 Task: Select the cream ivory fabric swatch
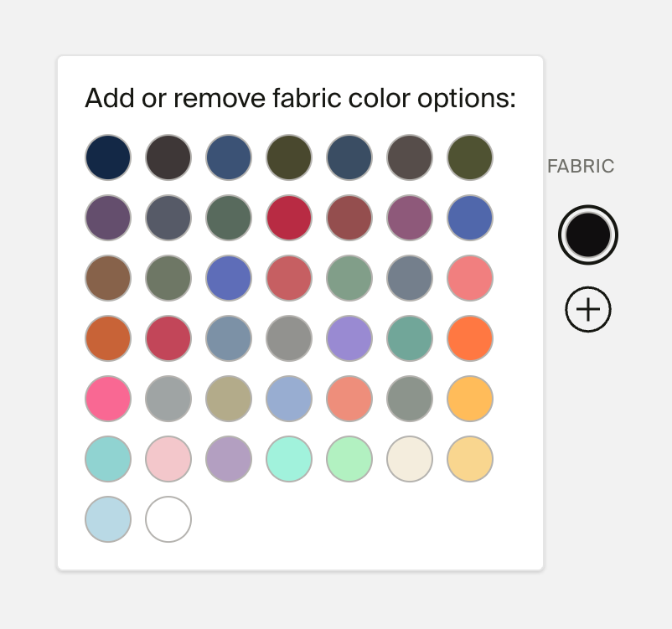[409, 459]
